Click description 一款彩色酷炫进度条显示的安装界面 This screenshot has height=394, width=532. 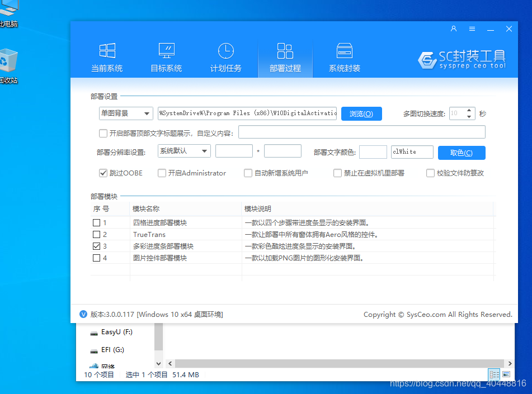(x=300, y=246)
